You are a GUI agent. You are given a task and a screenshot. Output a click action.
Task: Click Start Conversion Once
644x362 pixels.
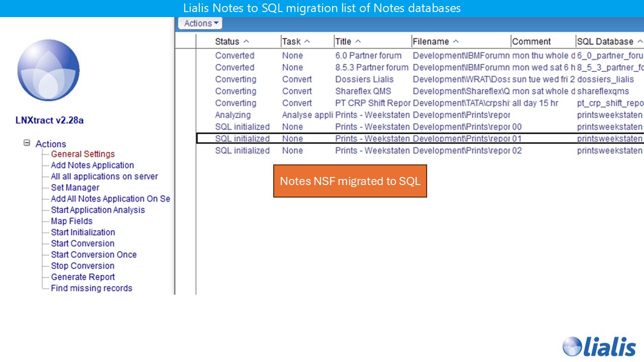94,254
